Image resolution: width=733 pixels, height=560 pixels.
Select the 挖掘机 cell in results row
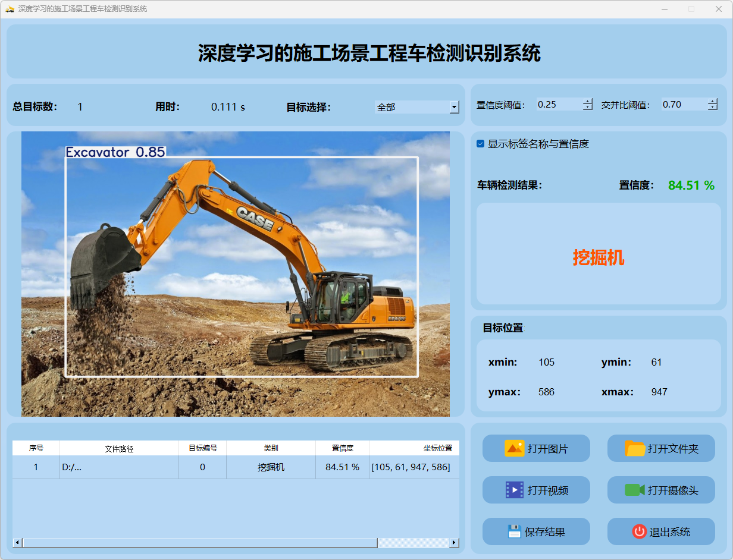(271, 467)
